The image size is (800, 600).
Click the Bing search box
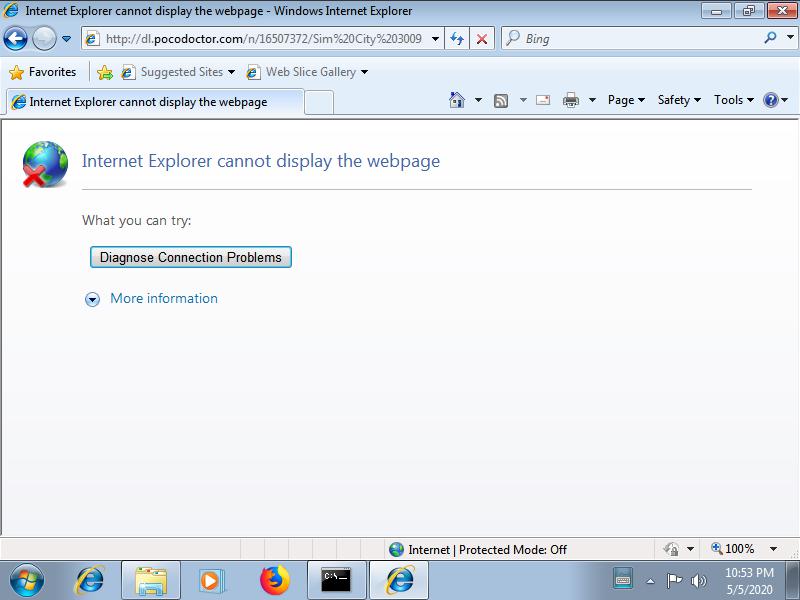click(x=633, y=39)
